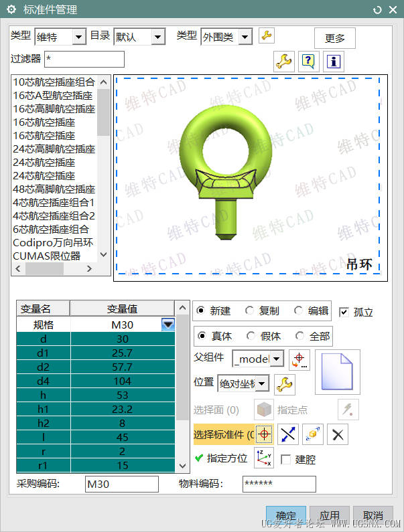Select the 新建 radio option
Image resolution: width=404 pixels, height=532 pixels.
[x=201, y=310]
